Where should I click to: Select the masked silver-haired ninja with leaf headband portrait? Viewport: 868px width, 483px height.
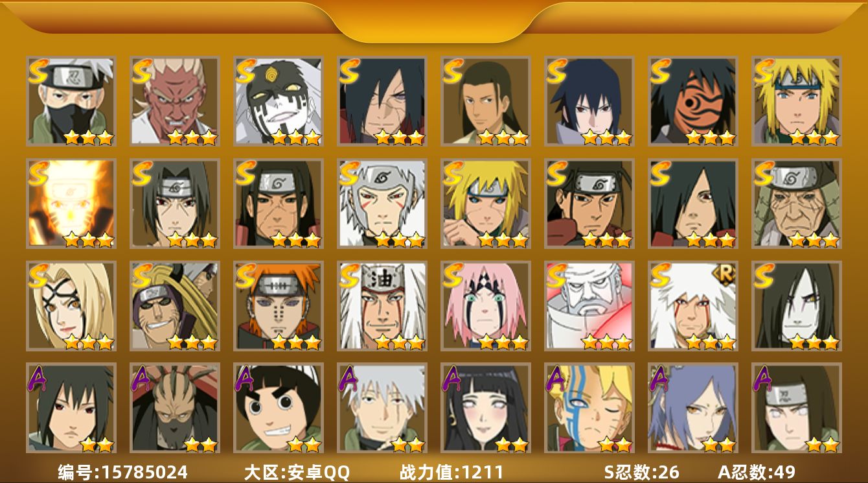coord(71,101)
